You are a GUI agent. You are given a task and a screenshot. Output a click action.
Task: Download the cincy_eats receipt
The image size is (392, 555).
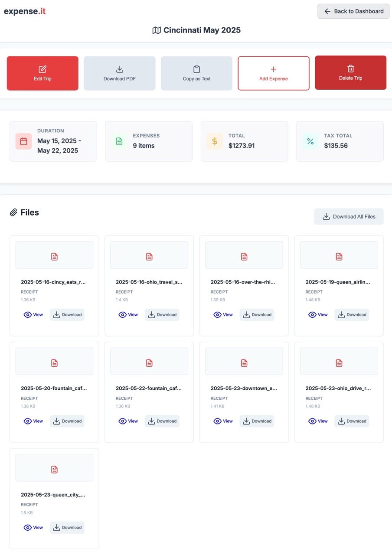(x=67, y=315)
